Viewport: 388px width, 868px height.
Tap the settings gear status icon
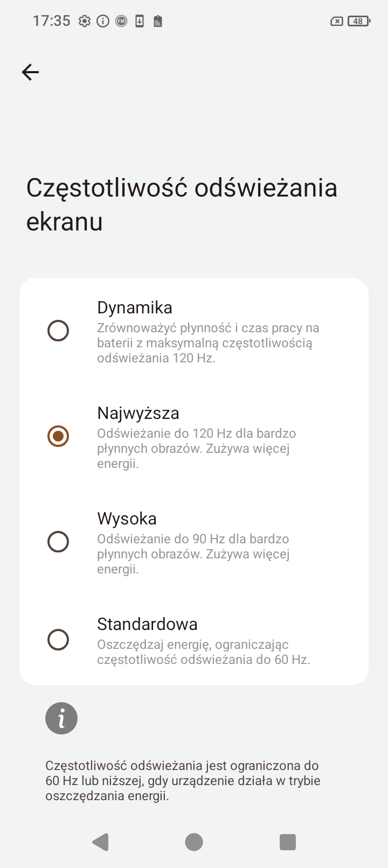(x=85, y=22)
